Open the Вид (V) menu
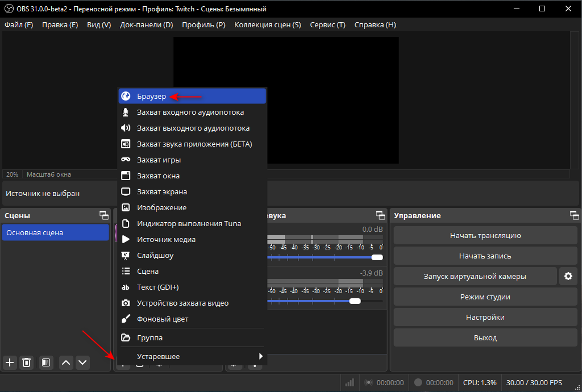This screenshot has width=582, height=392. 99,25
